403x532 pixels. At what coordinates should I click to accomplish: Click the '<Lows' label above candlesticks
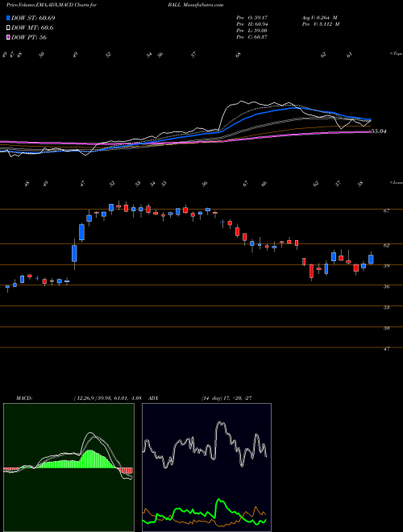[x=396, y=182]
